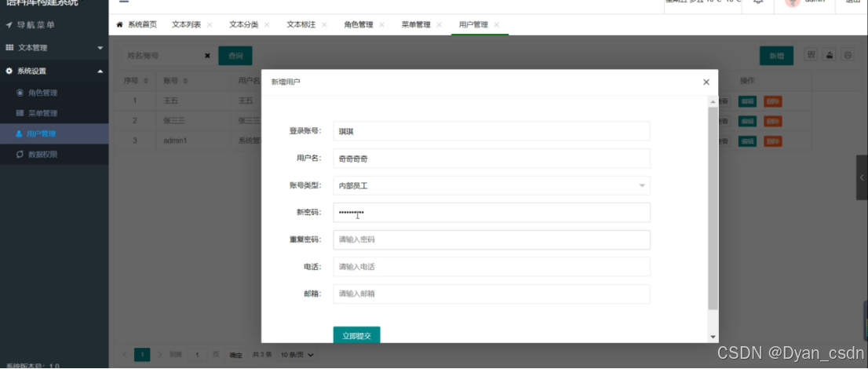Click the dialog scrollbar up arrow
The height and width of the screenshot is (369, 868).
[713, 101]
